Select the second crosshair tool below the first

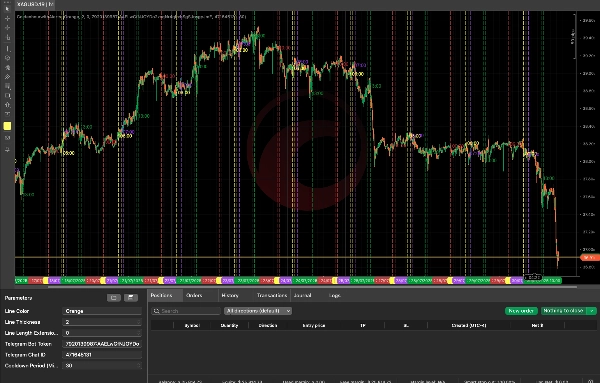pos(7,28)
